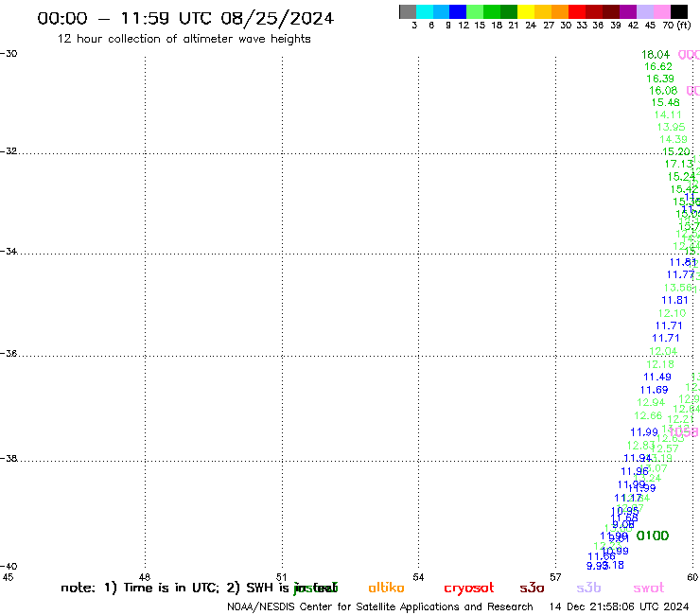The width and height of the screenshot is (700, 615).
Task: Select the 16.62 wave height value
Action: (658, 66)
